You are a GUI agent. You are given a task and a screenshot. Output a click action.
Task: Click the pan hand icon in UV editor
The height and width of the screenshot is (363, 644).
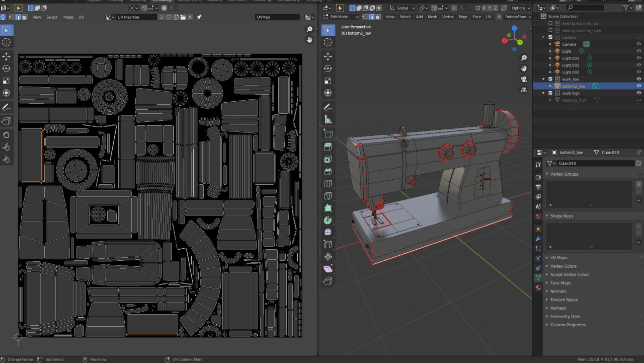[x=309, y=40]
